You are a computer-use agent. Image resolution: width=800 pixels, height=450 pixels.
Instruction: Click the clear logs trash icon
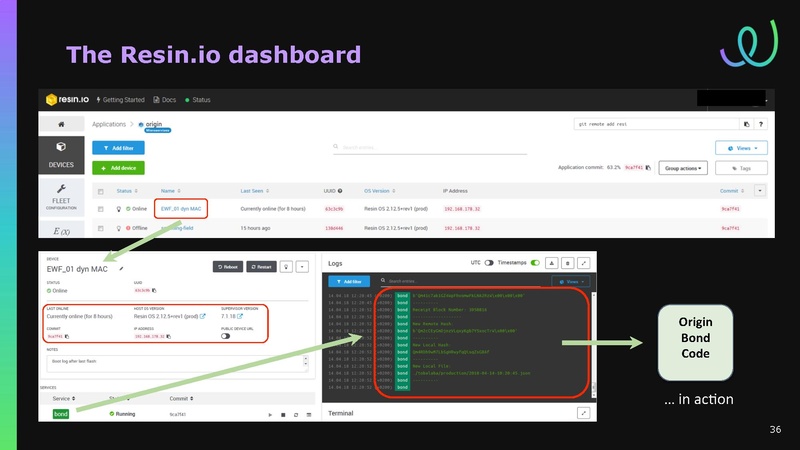pyautogui.click(x=567, y=263)
